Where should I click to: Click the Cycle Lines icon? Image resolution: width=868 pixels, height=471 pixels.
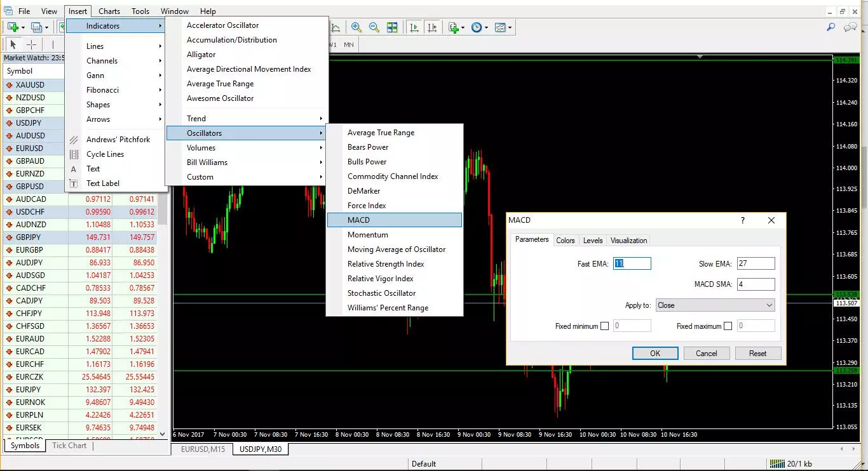[x=74, y=154]
